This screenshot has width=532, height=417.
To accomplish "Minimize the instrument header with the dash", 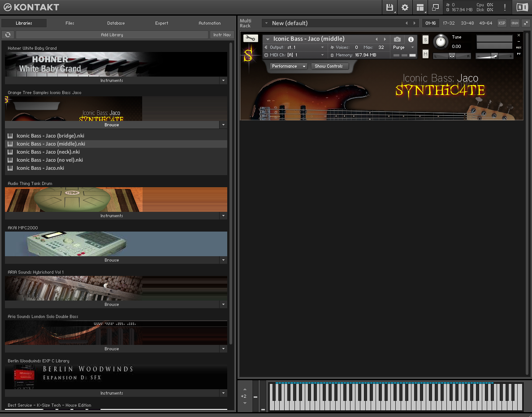I will click(519, 41).
